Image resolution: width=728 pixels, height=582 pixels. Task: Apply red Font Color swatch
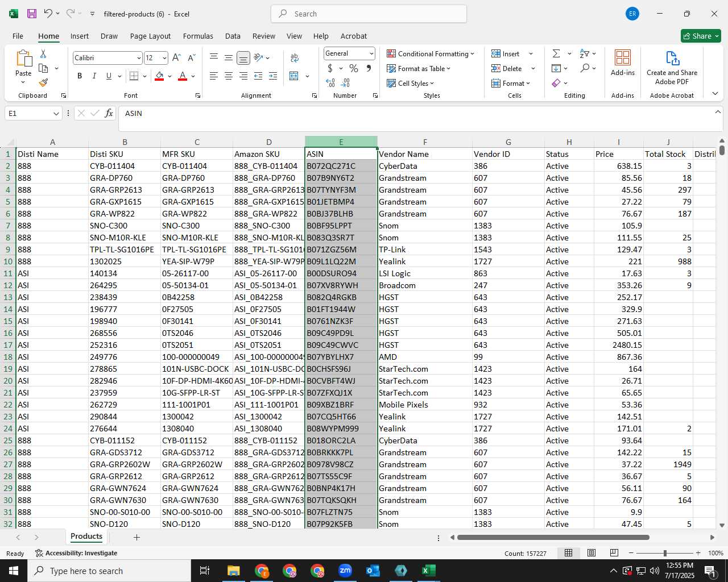click(183, 76)
